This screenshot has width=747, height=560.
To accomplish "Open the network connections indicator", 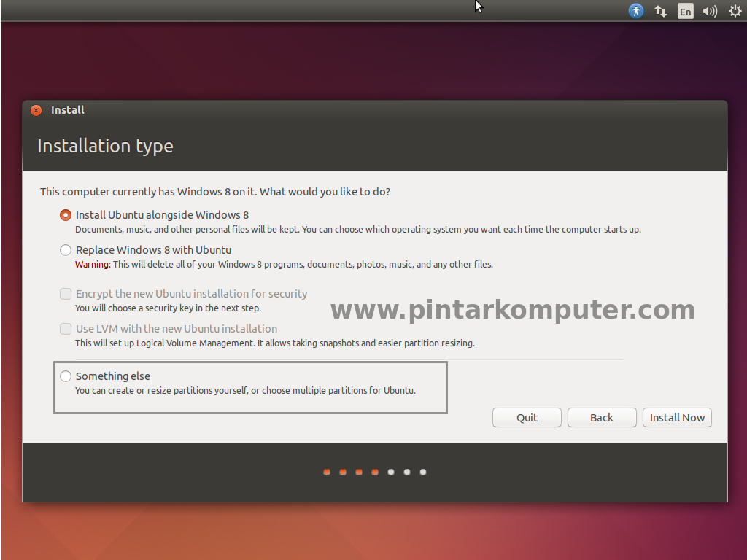I will pyautogui.click(x=660, y=11).
